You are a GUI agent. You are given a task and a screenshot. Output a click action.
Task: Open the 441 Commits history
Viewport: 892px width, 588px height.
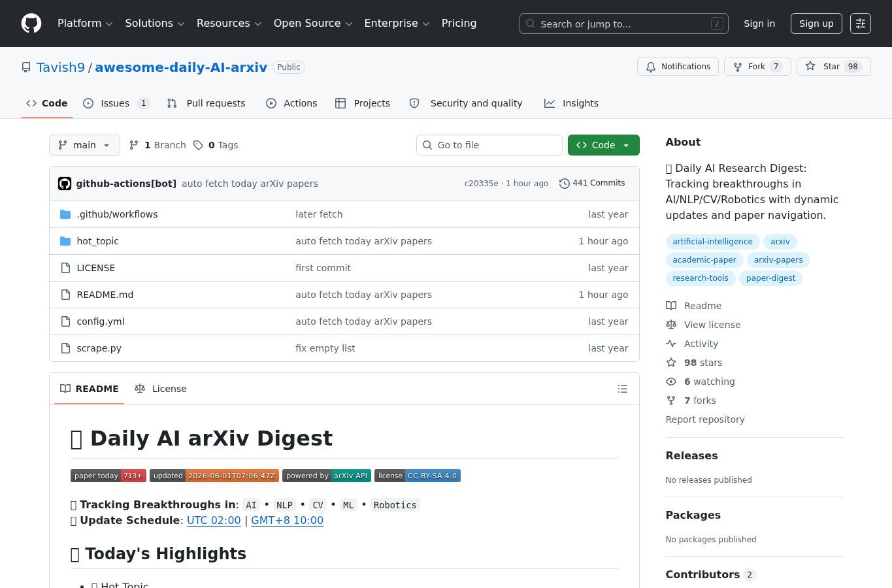click(x=592, y=183)
